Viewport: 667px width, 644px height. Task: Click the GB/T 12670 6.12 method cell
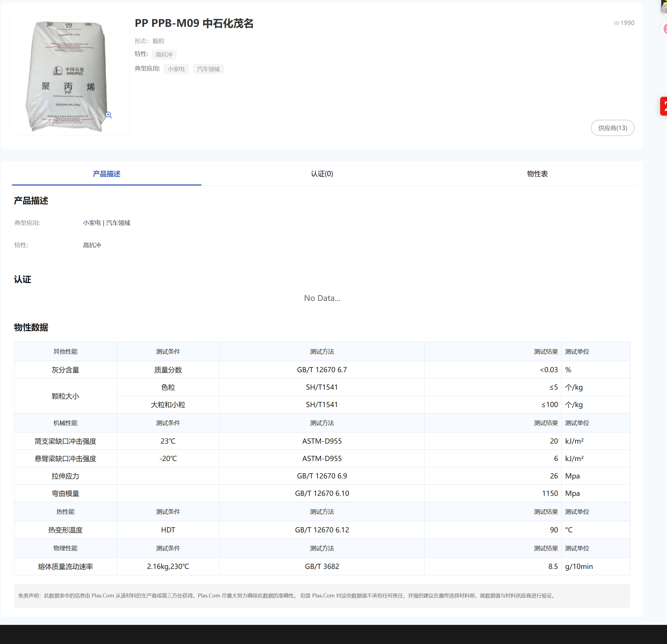pyautogui.click(x=322, y=530)
